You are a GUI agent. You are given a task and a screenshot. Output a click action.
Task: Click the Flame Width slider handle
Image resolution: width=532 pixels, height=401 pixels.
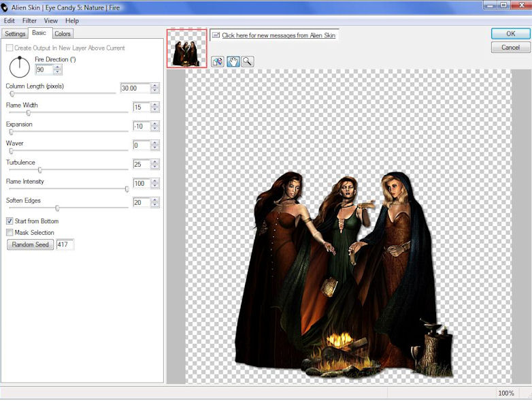pyautogui.click(x=29, y=113)
